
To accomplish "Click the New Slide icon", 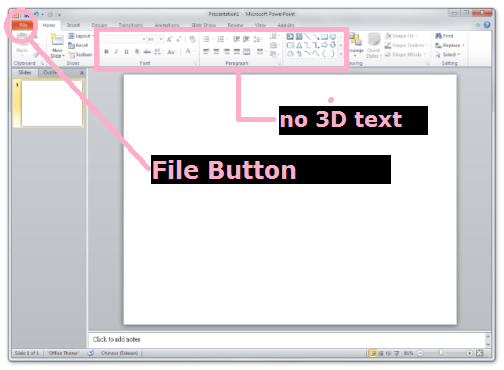I will pos(57,40).
